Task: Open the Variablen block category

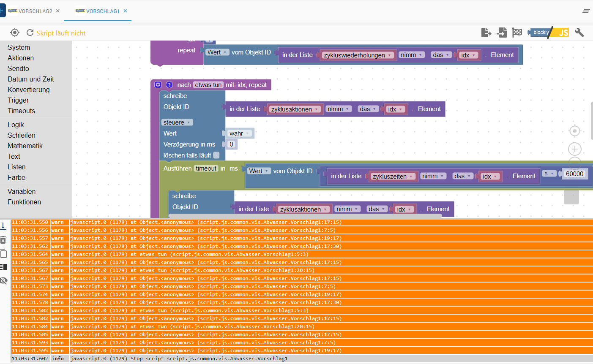Action: click(22, 191)
